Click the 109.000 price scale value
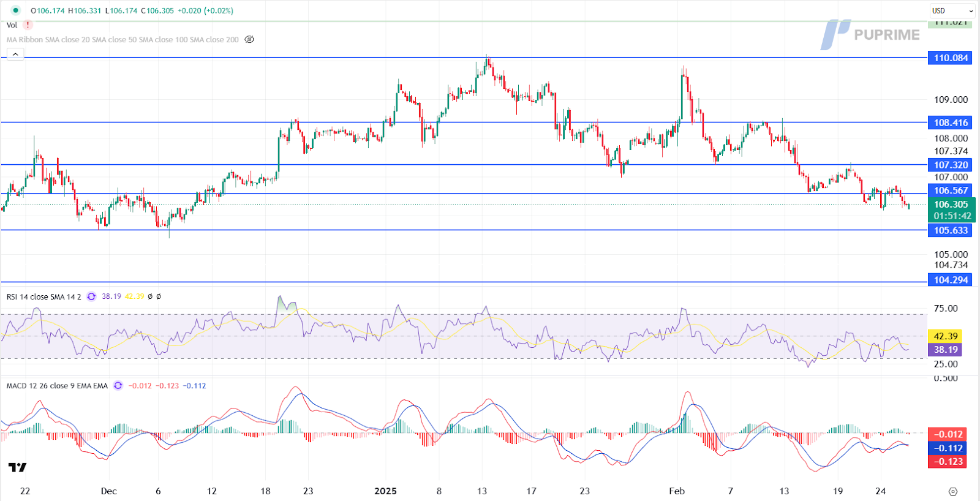The height and width of the screenshot is (501, 980). pyautogui.click(x=951, y=100)
